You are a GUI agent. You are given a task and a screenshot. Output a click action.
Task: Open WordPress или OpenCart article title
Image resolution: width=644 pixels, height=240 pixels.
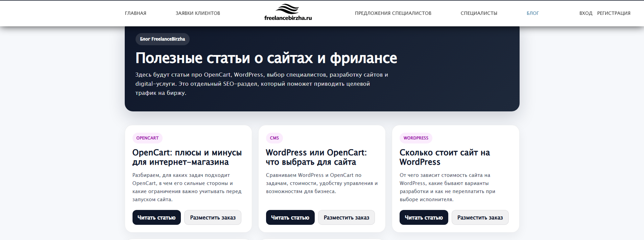pos(316,157)
